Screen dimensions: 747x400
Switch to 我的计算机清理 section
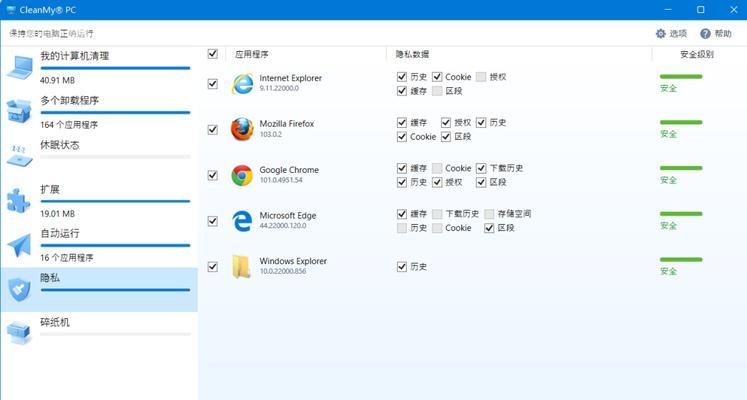pos(99,68)
